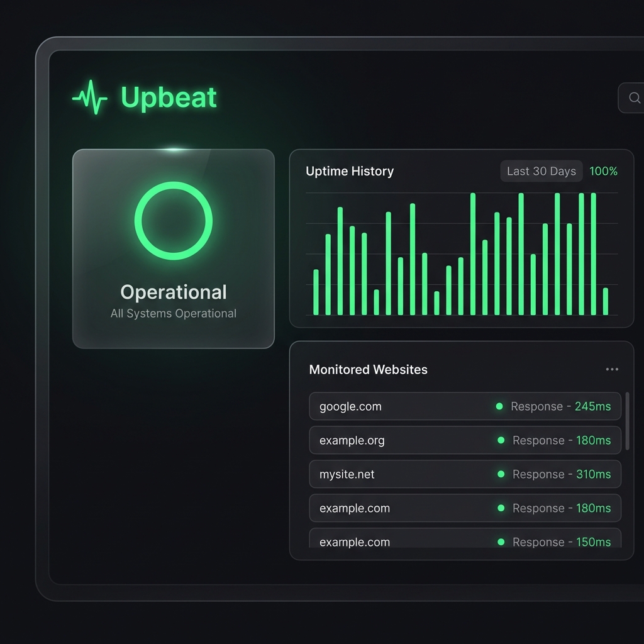The image size is (644, 644).
Task: Click the green Operational status ring
Action: [174, 221]
